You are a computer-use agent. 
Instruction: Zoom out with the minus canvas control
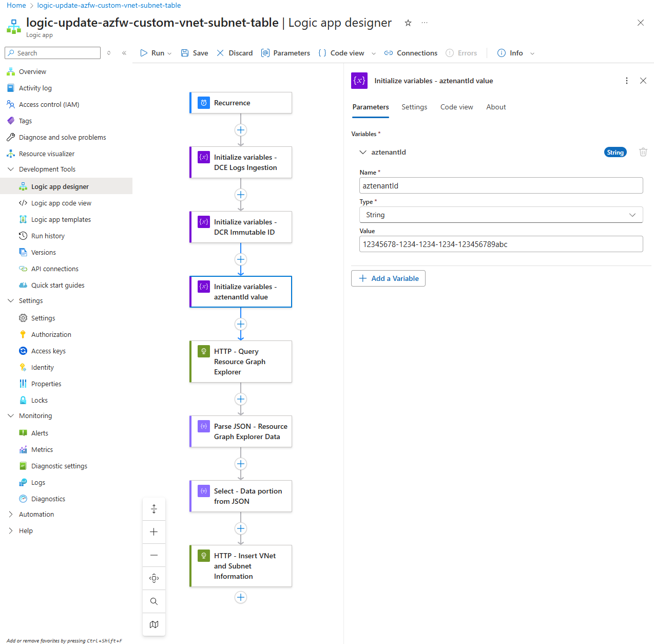154,555
